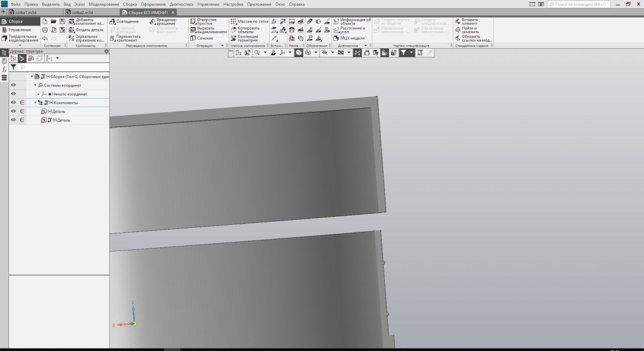This screenshot has width=644, height=351.
Task: Click the МЦХ модели tool
Action: [349, 38]
